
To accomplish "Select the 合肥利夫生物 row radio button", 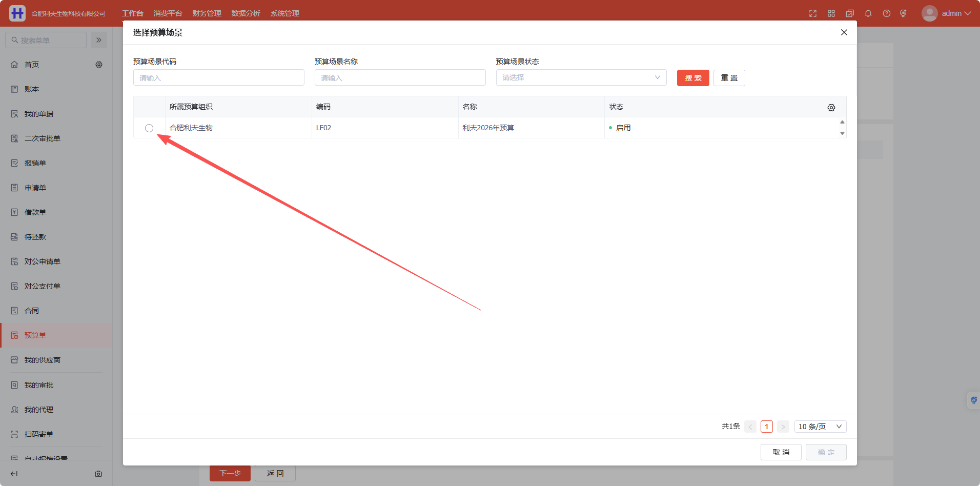I will coord(149,128).
